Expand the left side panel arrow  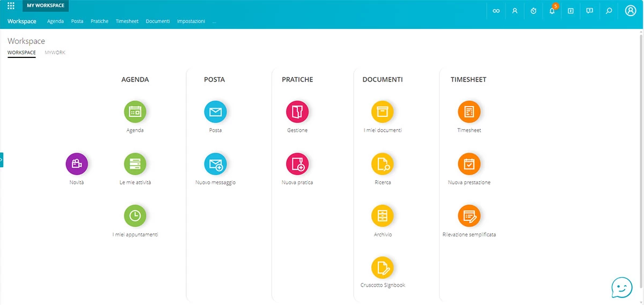pyautogui.click(x=2, y=160)
